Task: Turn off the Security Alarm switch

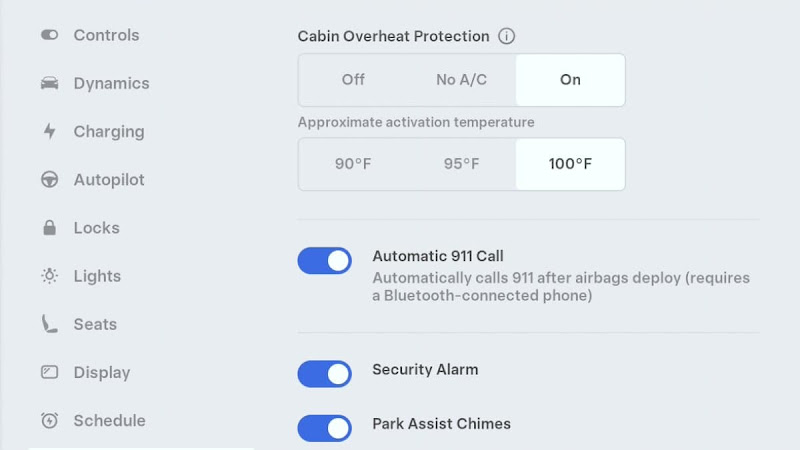Action: (325, 374)
